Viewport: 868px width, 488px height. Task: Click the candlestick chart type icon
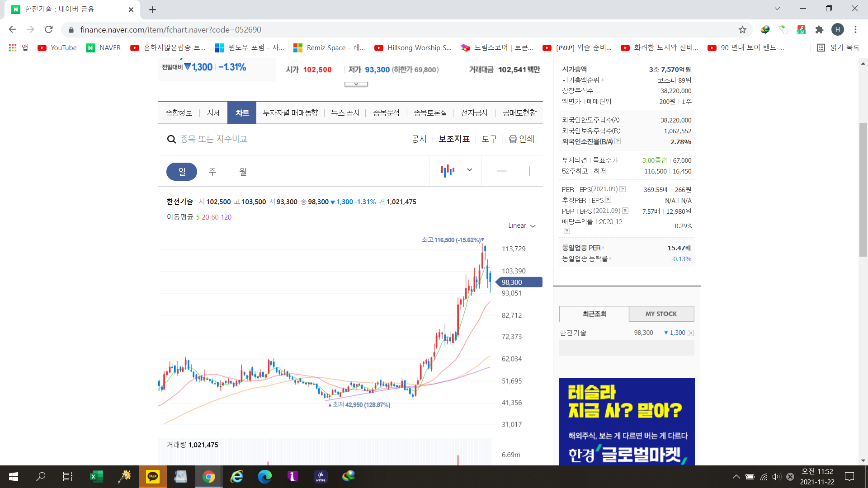448,171
